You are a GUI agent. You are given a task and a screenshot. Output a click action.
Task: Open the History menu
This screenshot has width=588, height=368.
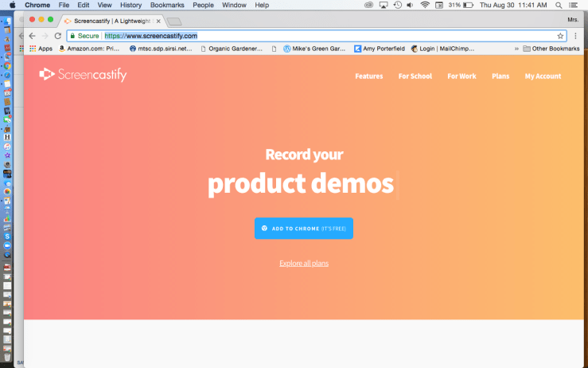click(130, 5)
